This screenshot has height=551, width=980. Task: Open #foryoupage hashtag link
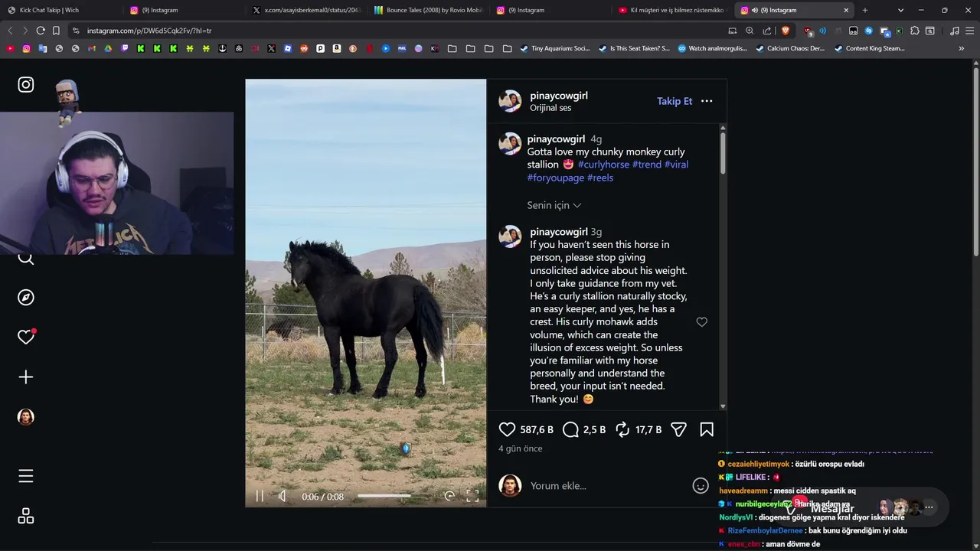[x=555, y=178]
